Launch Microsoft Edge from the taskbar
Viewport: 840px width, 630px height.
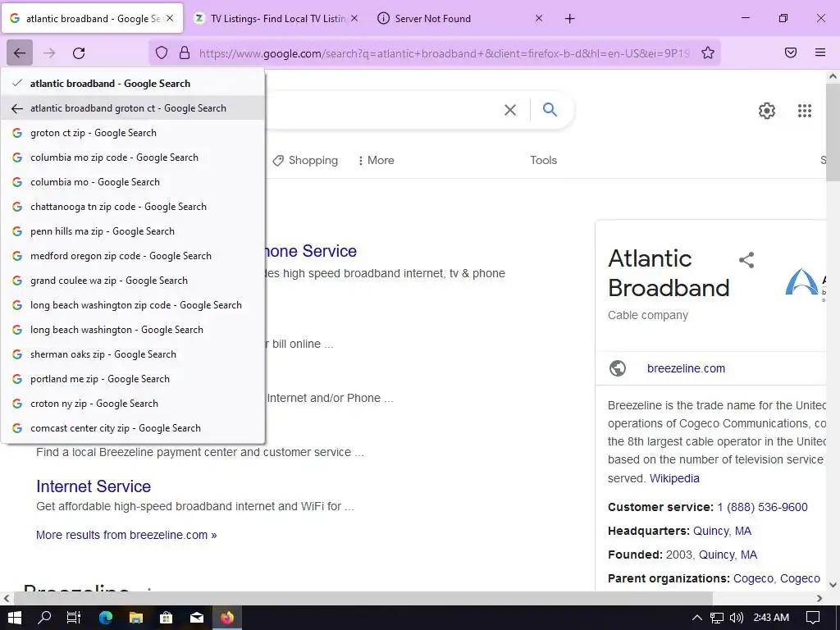coord(106,618)
